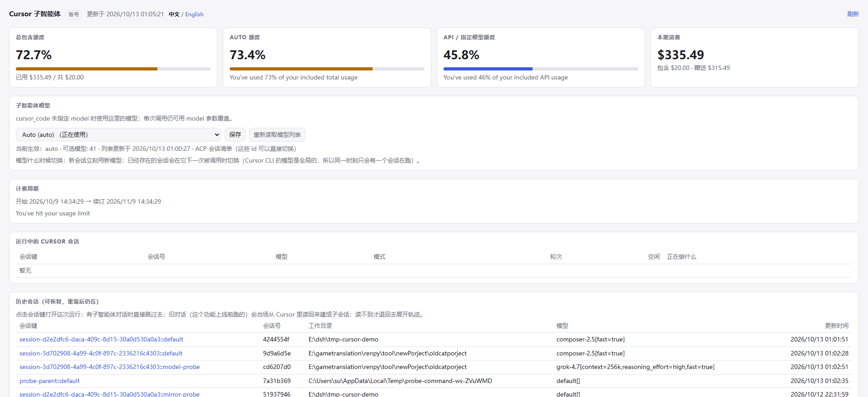
Task: Click the 模式 column header
Action: pyautogui.click(x=379, y=257)
